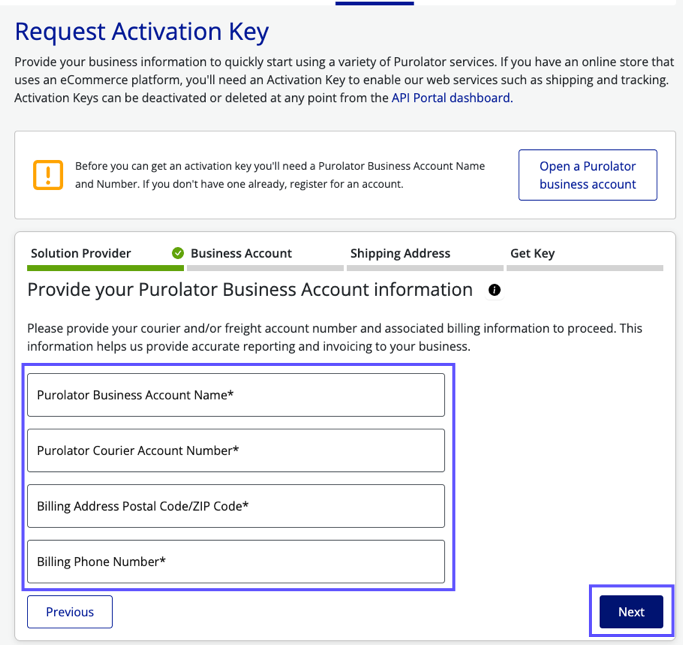Go to the Shipping Address step tab

400,253
